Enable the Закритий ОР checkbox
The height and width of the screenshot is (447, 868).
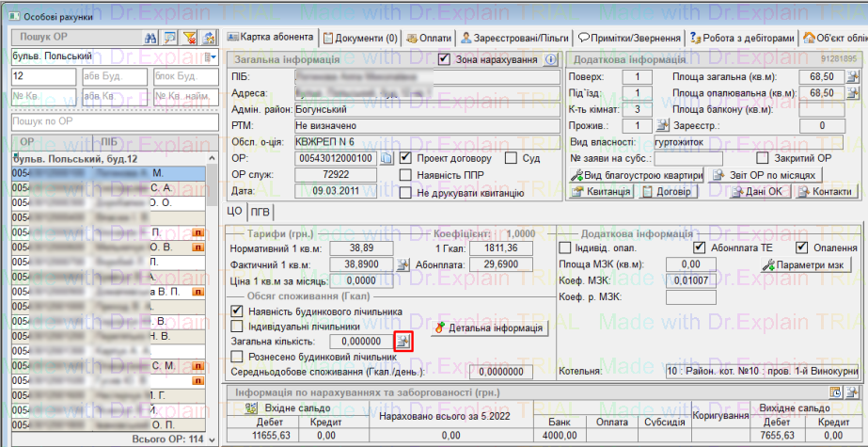coord(757,158)
